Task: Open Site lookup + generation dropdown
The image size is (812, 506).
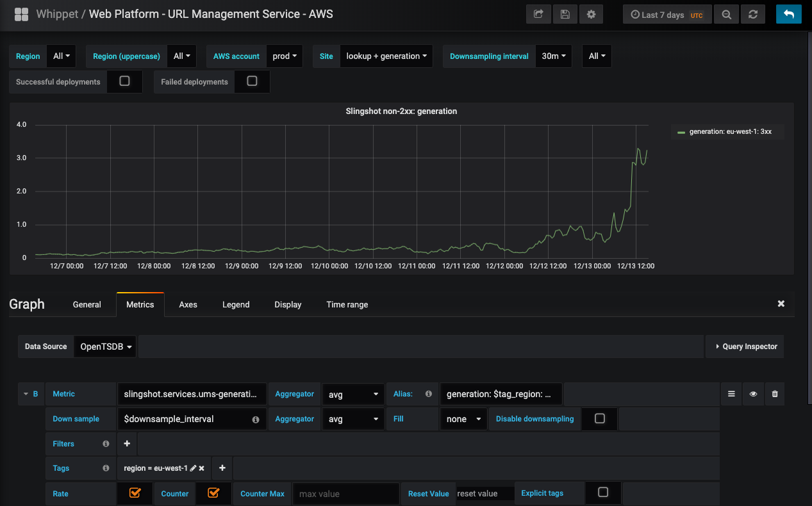Action: 386,56
